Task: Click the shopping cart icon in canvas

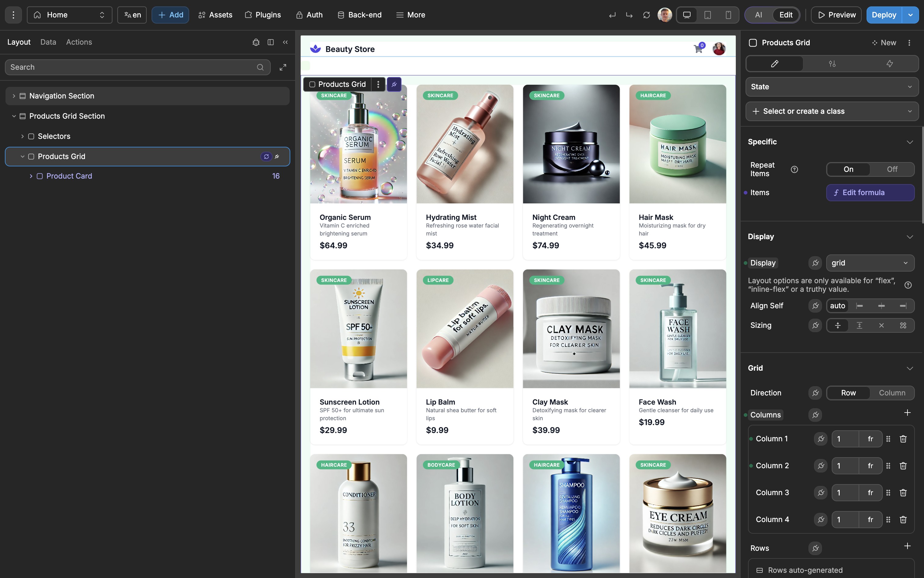Action: 698,49
